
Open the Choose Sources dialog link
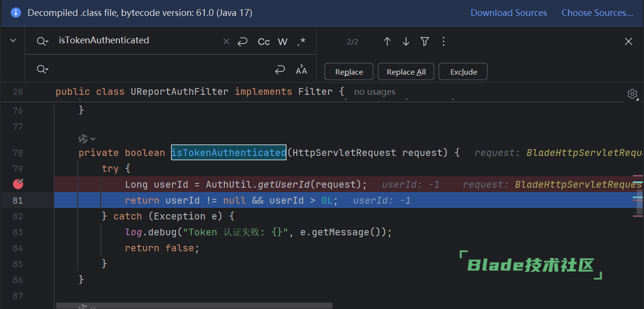[x=597, y=13]
